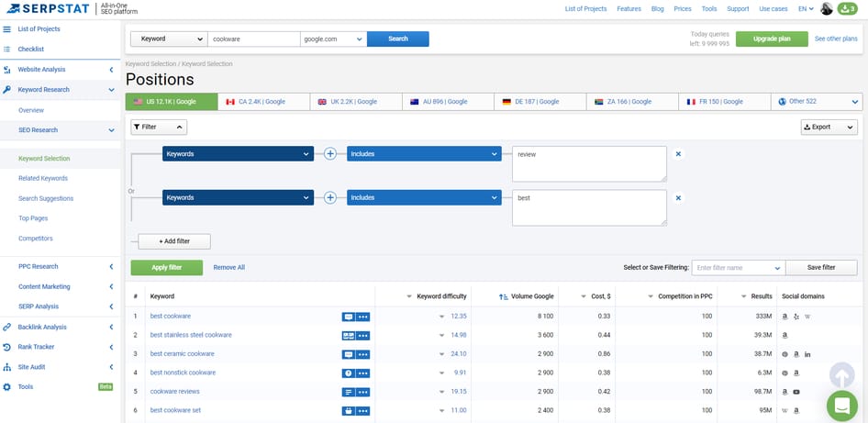
Task: Click the plus icon beside the first Keywords filter
Action: pos(330,154)
